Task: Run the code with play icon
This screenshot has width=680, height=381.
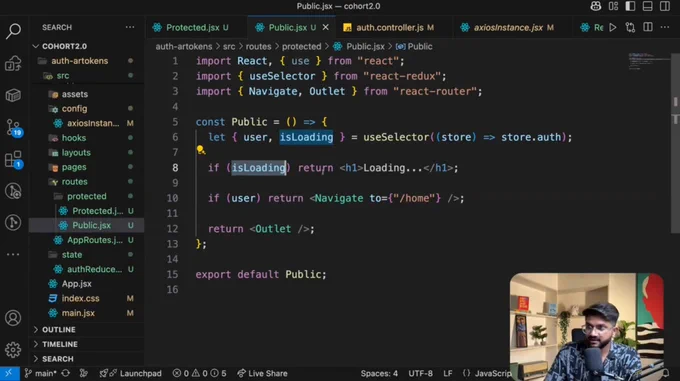Action: point(613,27)
